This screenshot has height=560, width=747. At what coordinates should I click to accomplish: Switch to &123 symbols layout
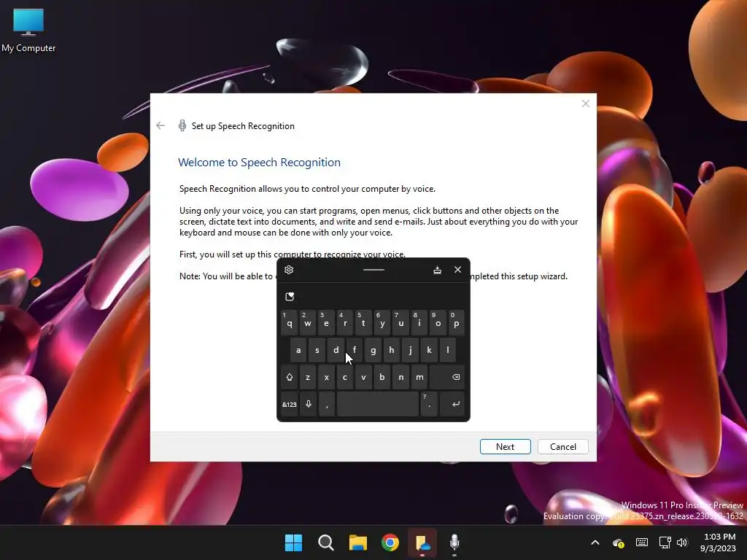289,404
